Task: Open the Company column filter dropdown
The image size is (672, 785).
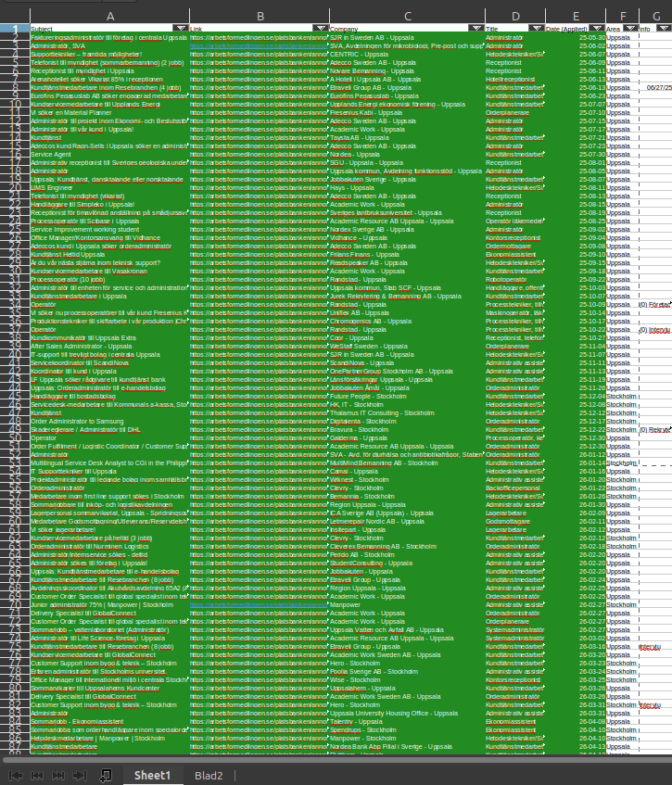Action: (x=476, y=29)
